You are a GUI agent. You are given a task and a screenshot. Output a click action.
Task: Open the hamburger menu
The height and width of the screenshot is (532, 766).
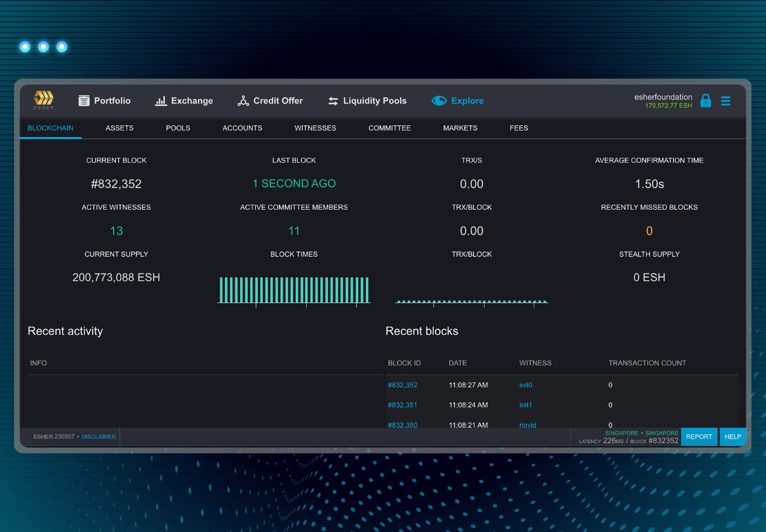[726, 101]
